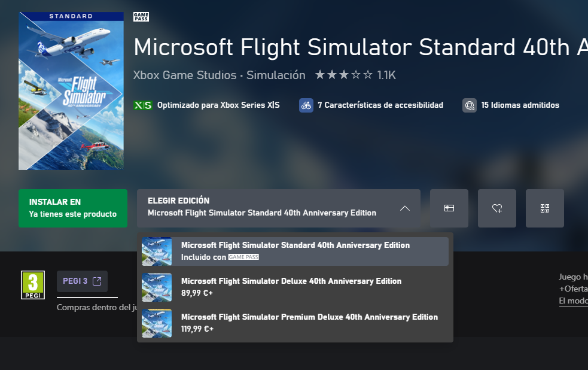
Task: Click the Simulación genre link
Action: click(x=276, y=75)
